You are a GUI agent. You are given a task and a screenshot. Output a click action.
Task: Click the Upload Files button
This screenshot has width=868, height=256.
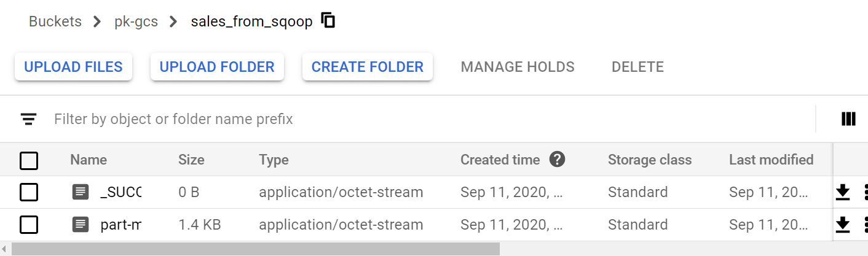[73, 67]
